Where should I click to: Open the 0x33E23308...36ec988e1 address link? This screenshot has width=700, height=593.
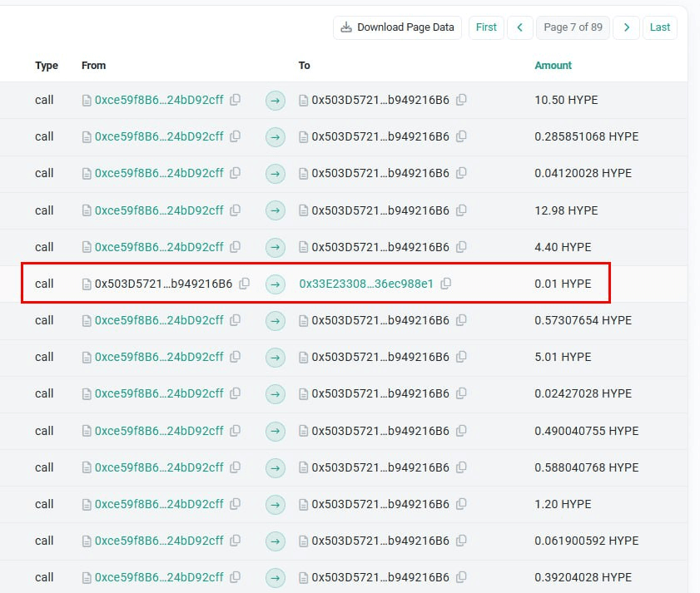(366, 284)
